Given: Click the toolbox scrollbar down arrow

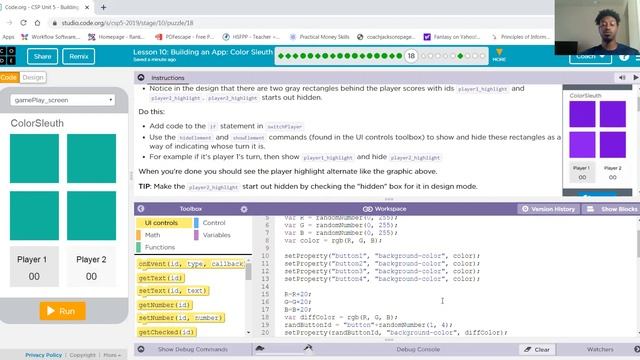Looking at the screenshot, I should click(x=249, y=333).
